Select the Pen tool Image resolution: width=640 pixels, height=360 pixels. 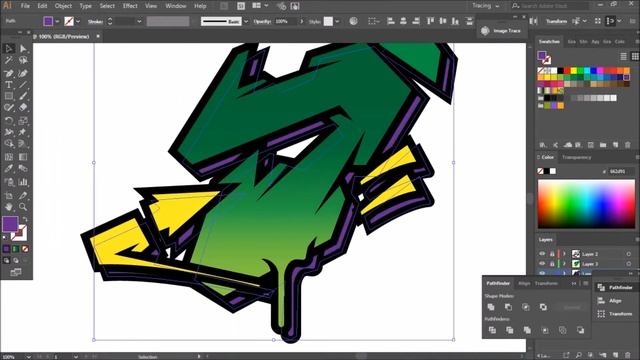9,73
